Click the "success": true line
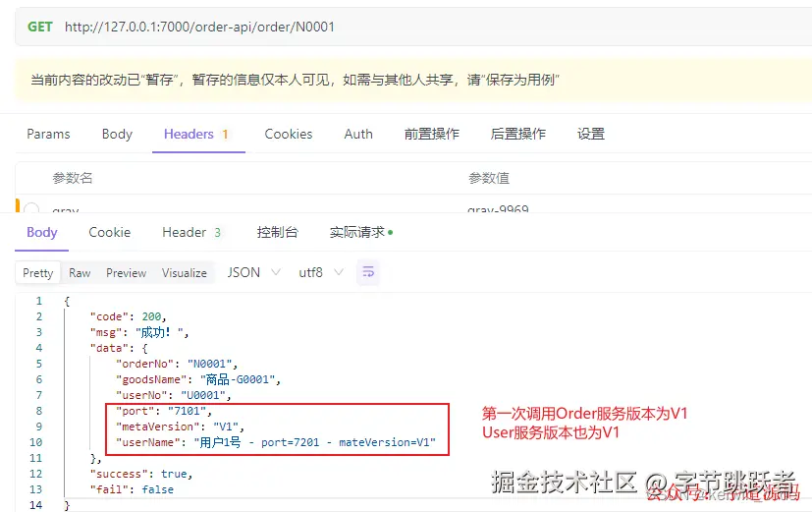 click(x=141, y=474)
